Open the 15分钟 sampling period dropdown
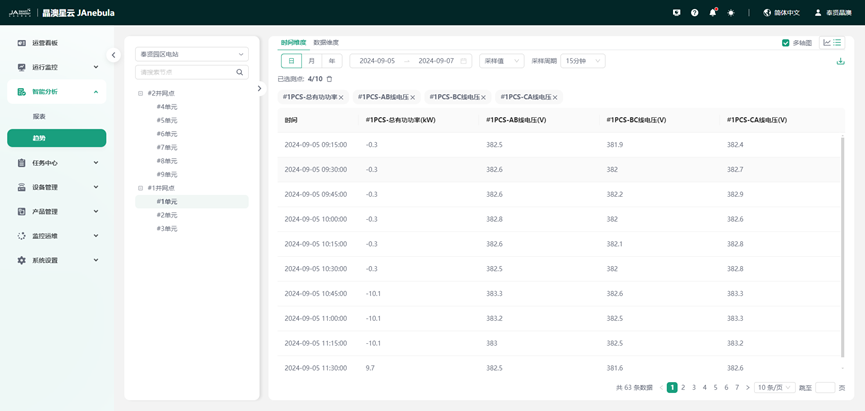The width and height of the screenshot is (865, 411). point(582,61)
